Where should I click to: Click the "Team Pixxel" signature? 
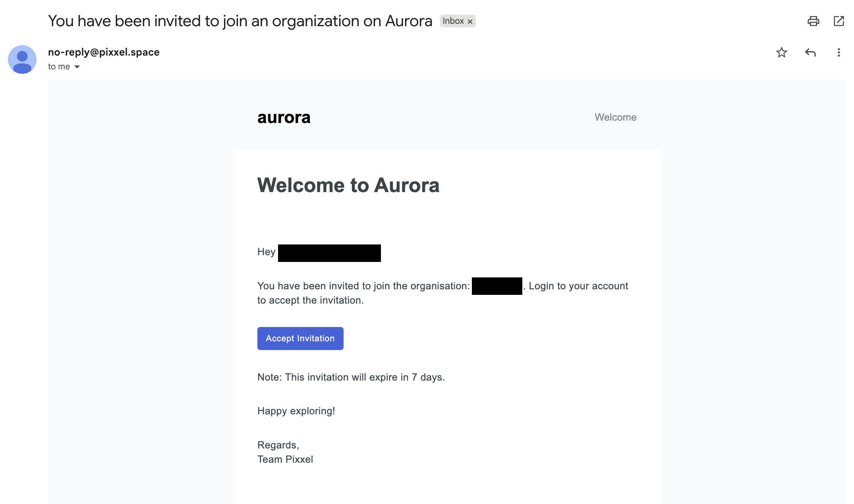(x=285, y=459)
